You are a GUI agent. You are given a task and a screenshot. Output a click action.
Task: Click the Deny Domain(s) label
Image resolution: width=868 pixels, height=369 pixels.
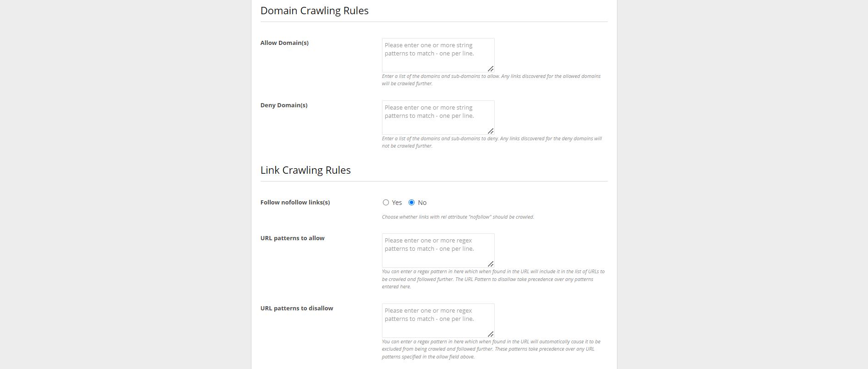284,105
